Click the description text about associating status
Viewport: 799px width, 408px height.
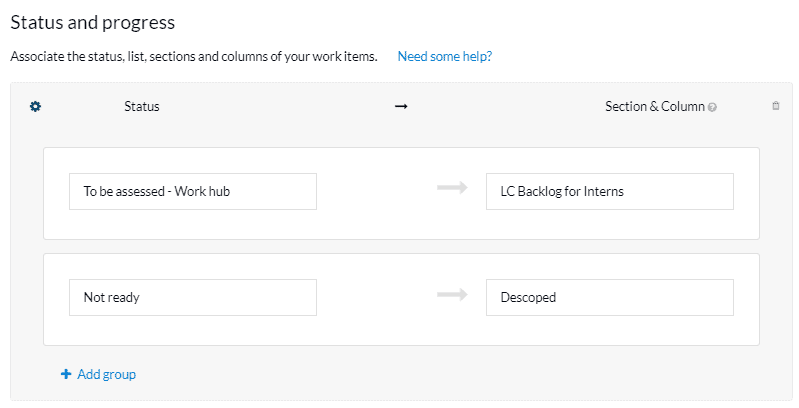[x=194, y=56]
